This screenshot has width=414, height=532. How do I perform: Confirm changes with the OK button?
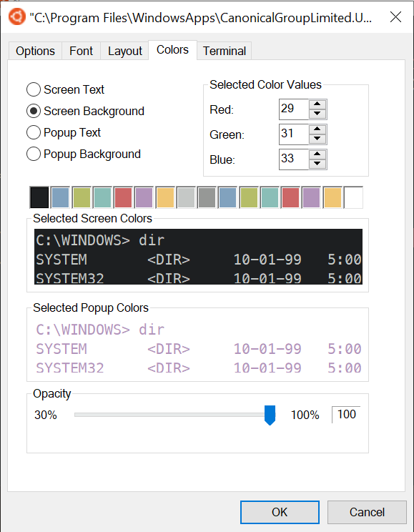280,512
